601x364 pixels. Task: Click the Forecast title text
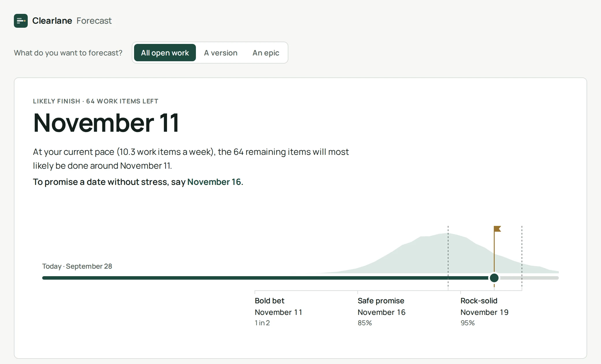[x=94, y=21]
